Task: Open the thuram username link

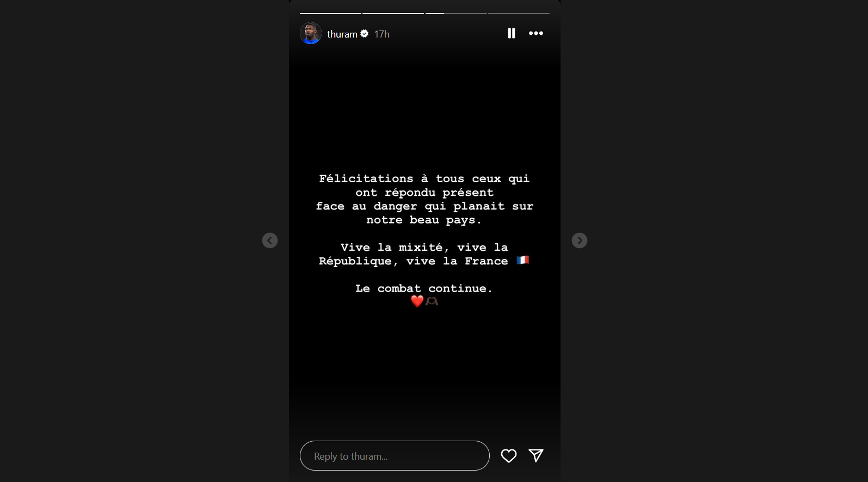Action: pyautogui.click(x=342, y=34)
